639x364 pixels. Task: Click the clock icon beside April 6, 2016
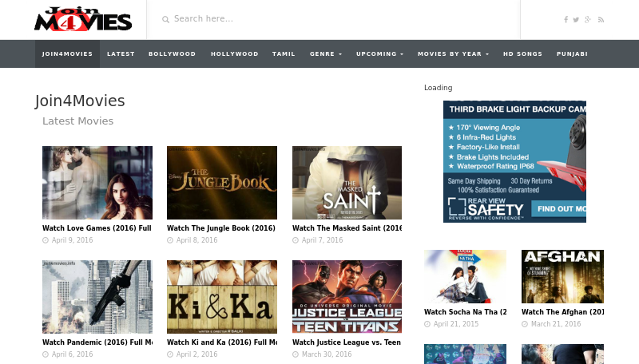coord(46,354)
